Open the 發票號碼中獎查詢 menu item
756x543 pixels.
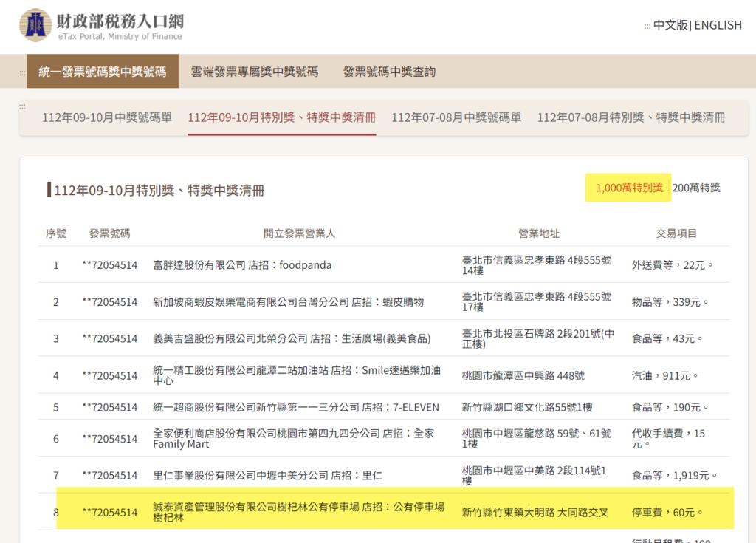click(389, 72)
